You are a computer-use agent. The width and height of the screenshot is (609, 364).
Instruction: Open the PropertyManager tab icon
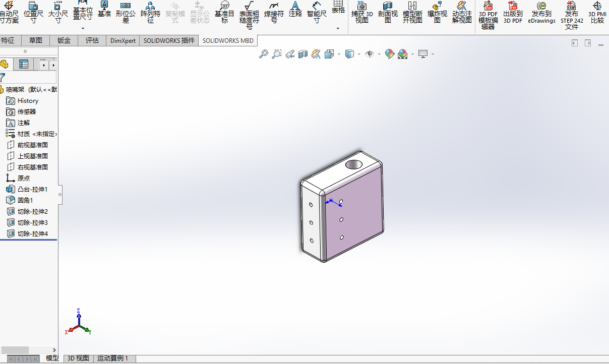pos(23,64)
